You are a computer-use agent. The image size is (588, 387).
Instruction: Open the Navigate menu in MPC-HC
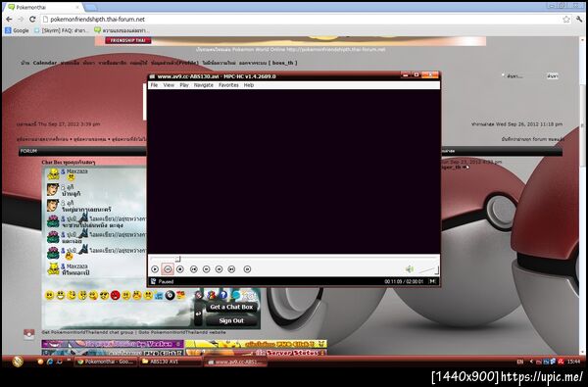[204, 85]
